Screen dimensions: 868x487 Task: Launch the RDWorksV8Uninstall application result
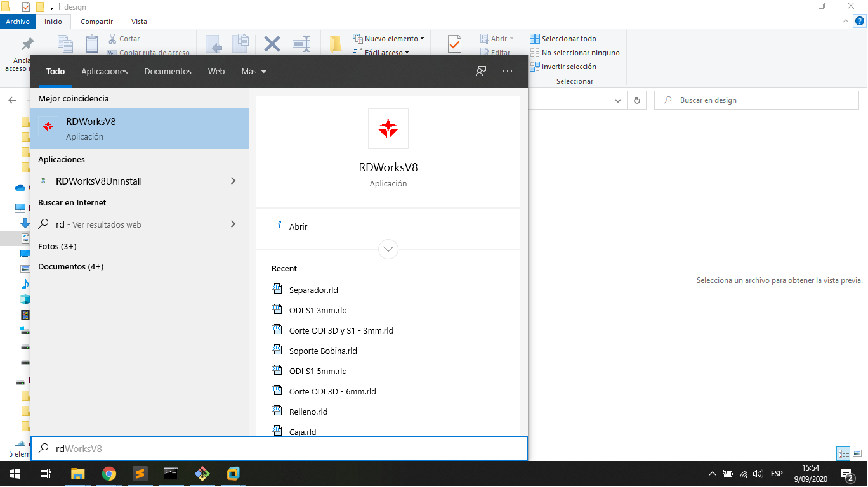(x=130, y=181)
